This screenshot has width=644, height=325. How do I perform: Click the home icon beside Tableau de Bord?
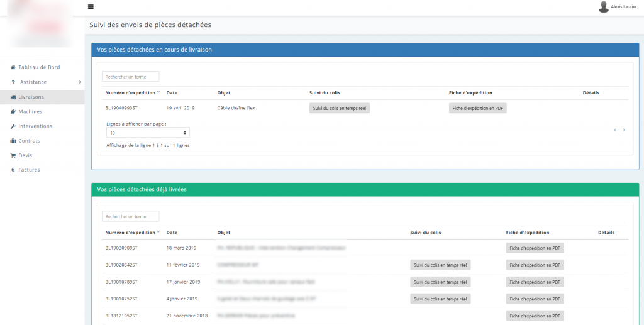13,67
